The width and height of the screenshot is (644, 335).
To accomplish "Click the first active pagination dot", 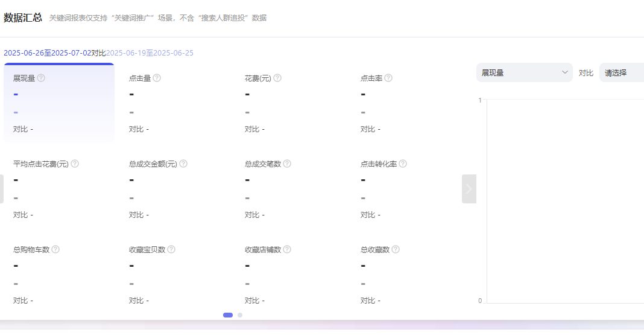I will pyautogui.click(x=228, y=314).
